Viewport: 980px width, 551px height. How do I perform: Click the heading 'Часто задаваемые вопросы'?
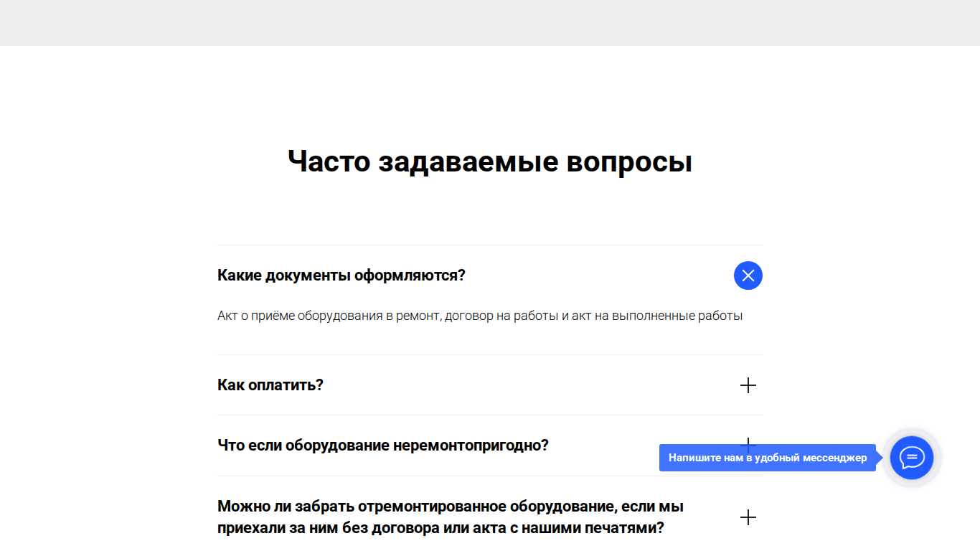point(490,161)
